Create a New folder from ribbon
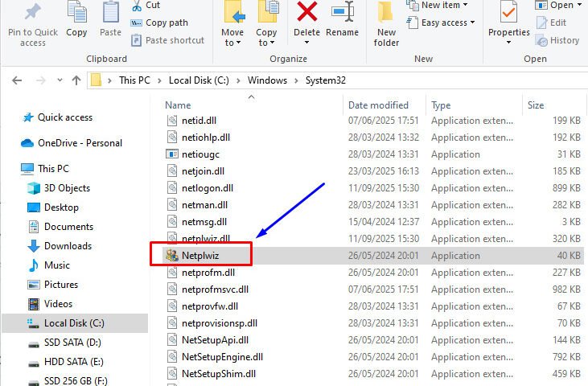 pyautogui.click(x=386, y=24)
